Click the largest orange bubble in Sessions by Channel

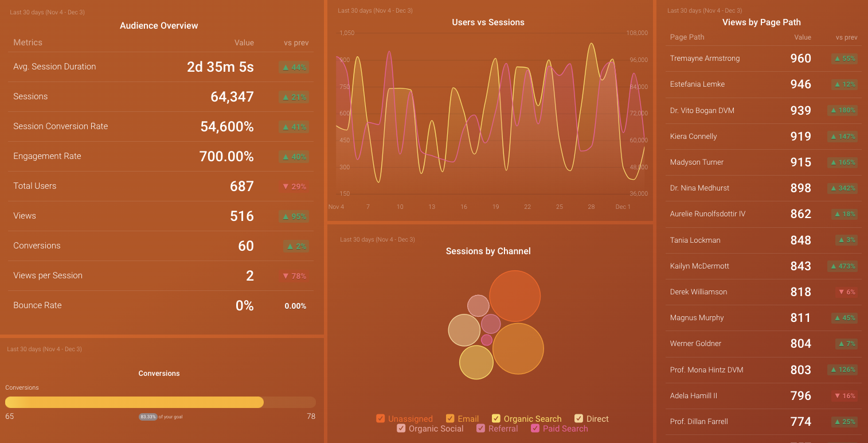tap(515, 295)
